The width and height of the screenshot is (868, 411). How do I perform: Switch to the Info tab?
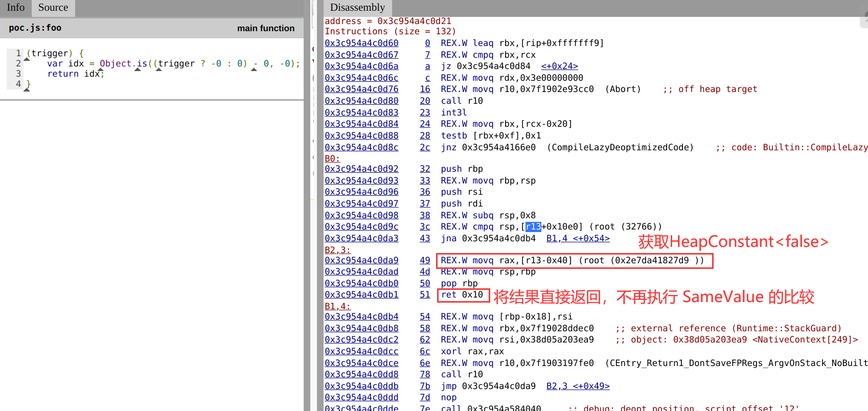coord(15,8)
